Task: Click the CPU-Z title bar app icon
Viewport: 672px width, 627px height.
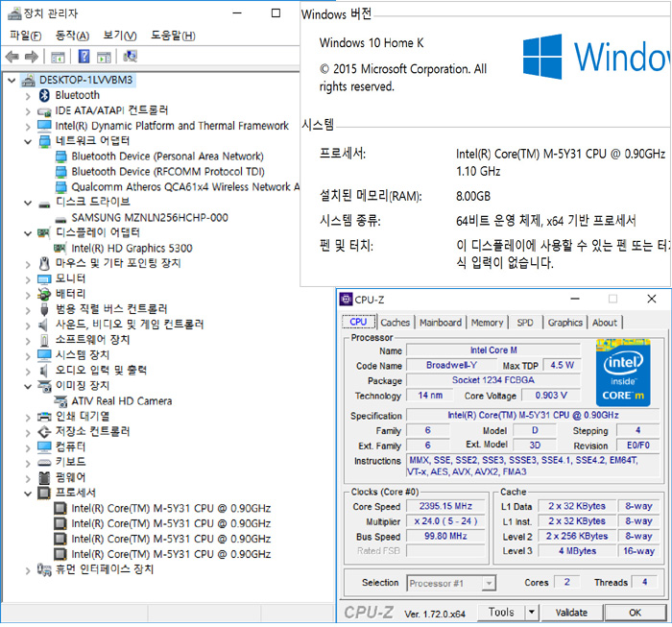Action: pos(346,299)
